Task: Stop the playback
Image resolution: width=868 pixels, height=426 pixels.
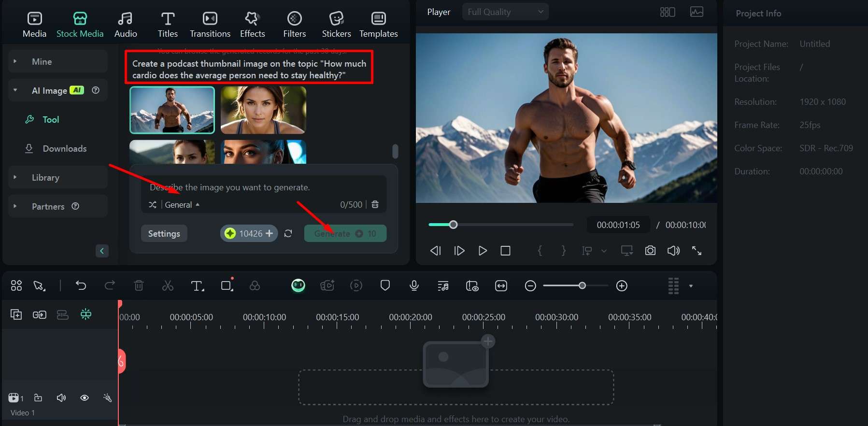Action: (x=505, y=251)
